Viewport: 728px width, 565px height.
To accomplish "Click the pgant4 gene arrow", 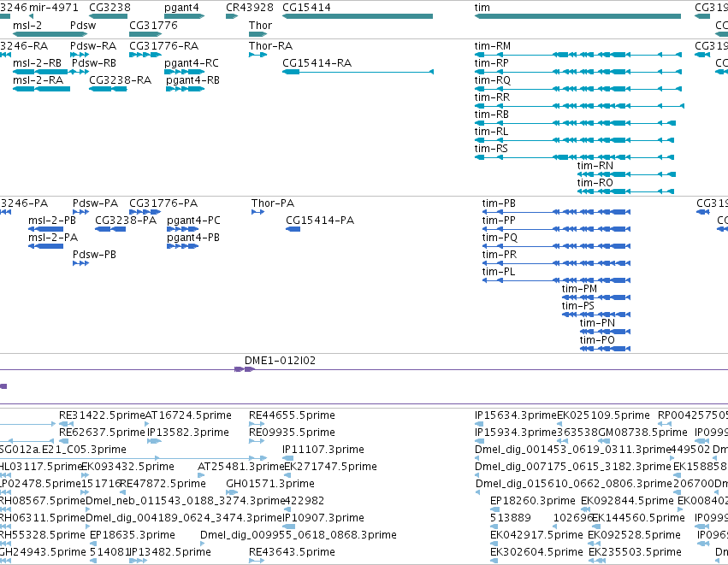I will [184, 16].
